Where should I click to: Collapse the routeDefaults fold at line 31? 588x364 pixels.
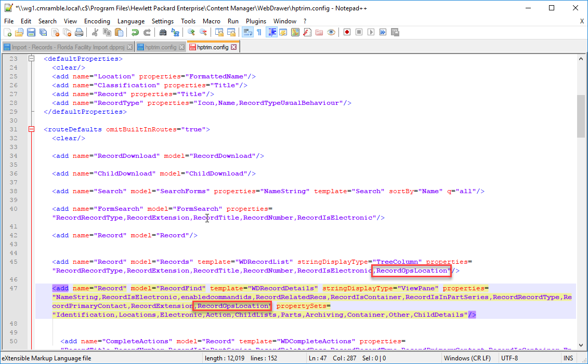tap(32, 129)
